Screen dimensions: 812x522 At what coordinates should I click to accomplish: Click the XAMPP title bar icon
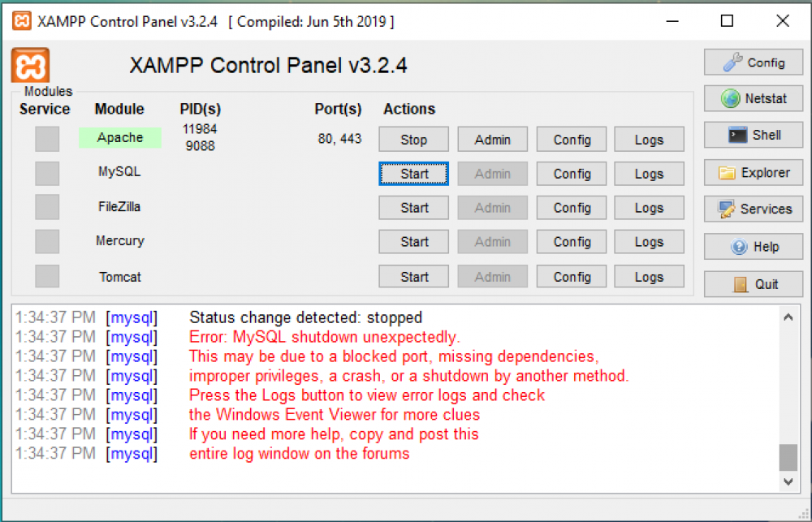(x=23, y=21)
